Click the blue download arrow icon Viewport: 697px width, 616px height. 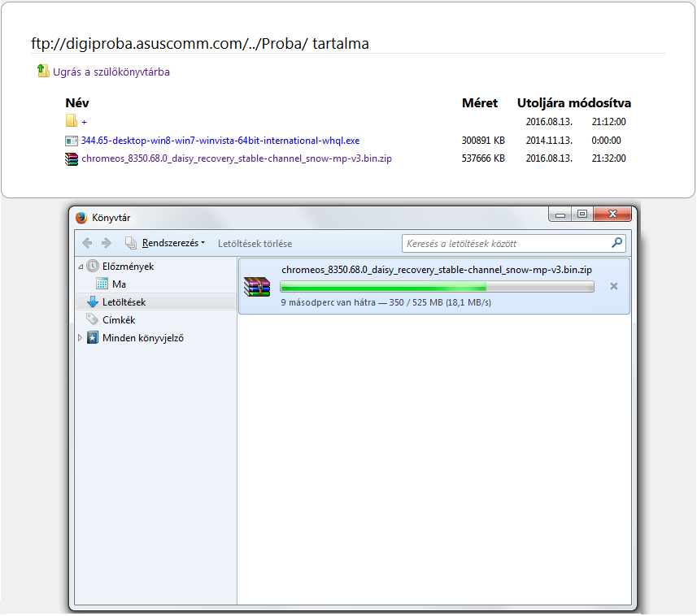pyautogui.click(x=93, y=302)
